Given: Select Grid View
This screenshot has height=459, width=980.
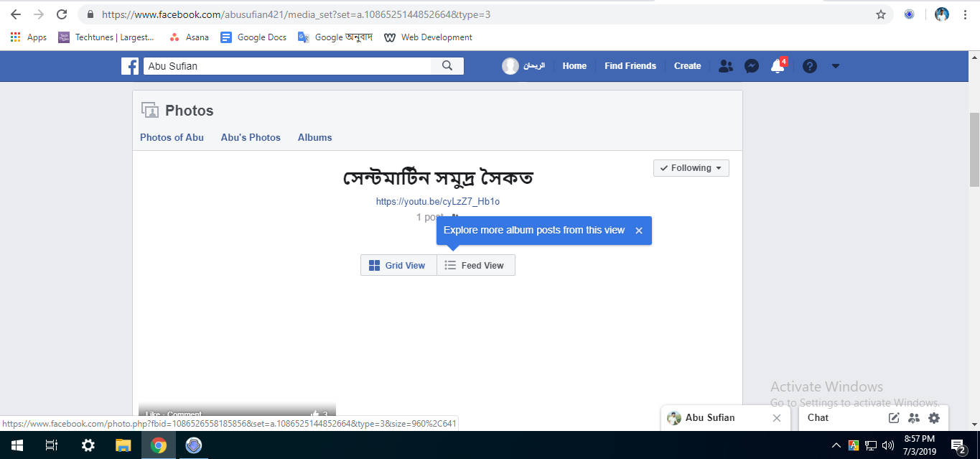Looking at the screenshot, I should tap(398, 265).
